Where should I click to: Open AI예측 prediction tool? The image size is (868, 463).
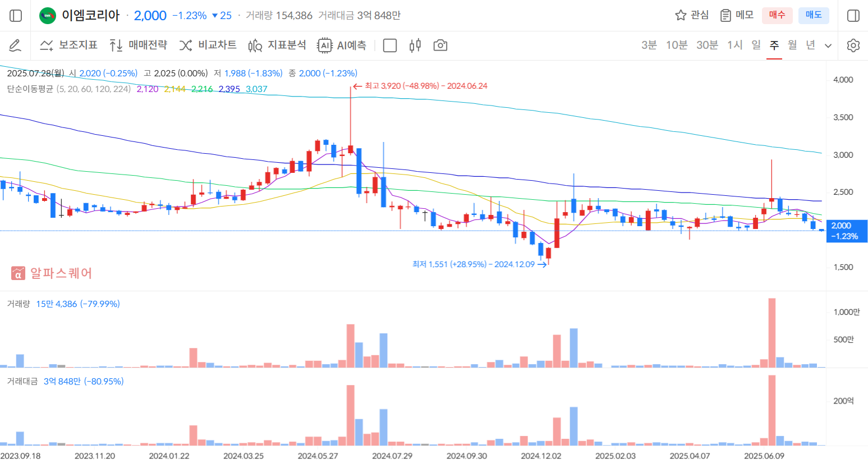(x=342, y=45)
